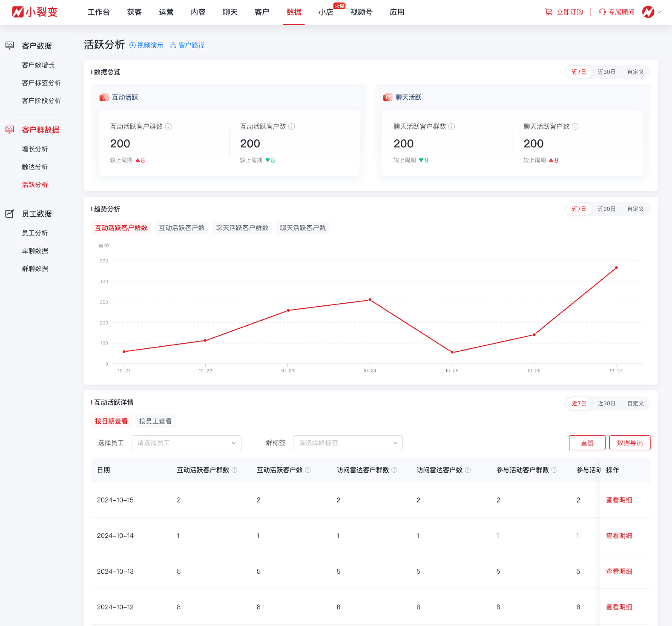Switch trend chart to 聊天活跃客户群数 tab

click(x=242, y=228)
